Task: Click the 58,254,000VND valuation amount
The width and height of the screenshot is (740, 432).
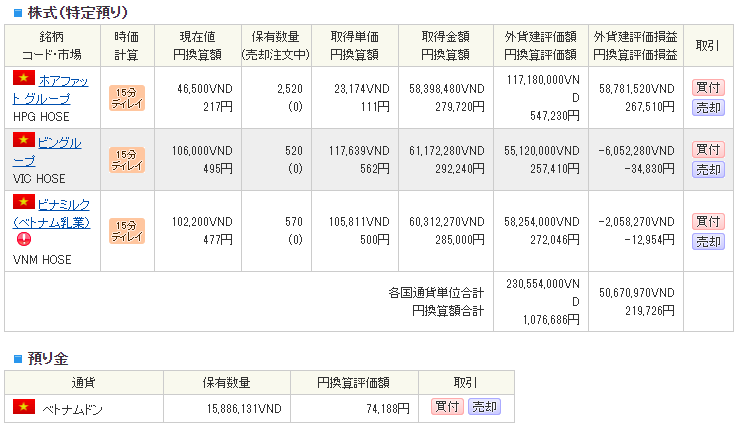Action: [x=542, y=222]
